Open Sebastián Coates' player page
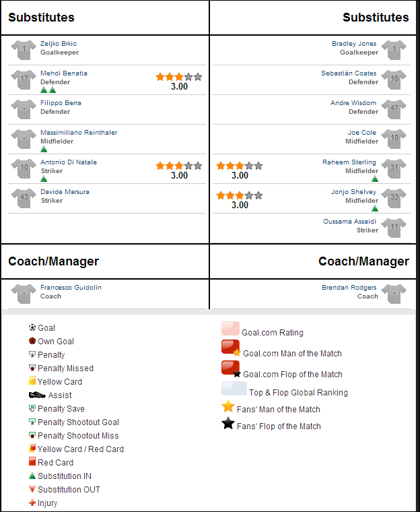Screen dimensions: 420x512 (349, 73)
